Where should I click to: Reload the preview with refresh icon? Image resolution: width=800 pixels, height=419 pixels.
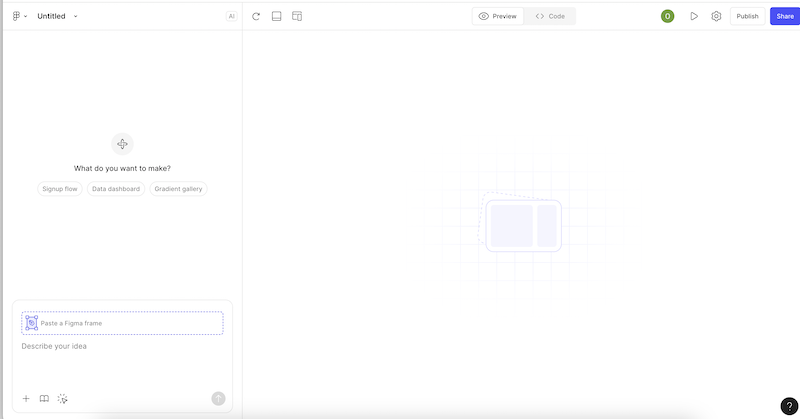point(256,16)
